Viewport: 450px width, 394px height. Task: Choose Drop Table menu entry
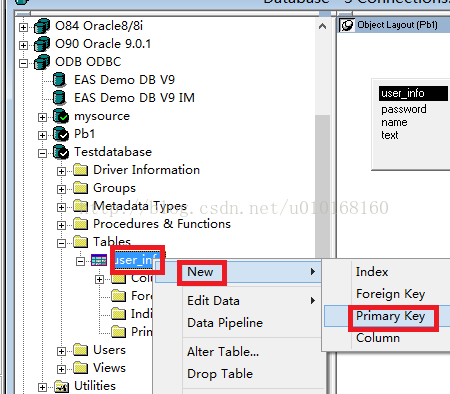[x=238, y=374]
